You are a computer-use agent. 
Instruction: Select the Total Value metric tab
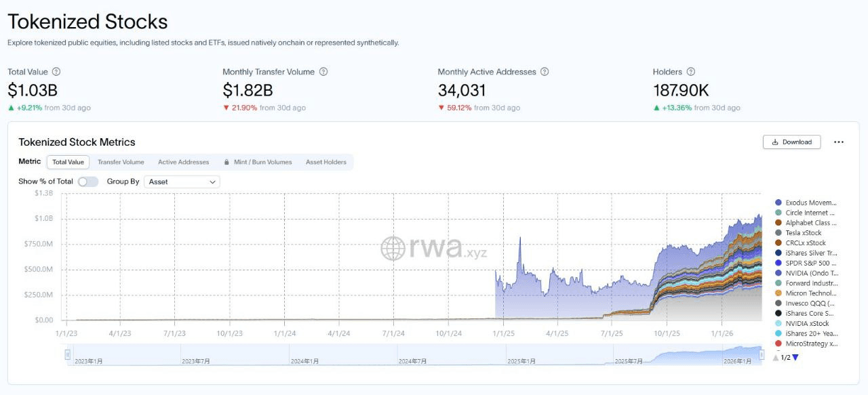[x=68, y=163]
